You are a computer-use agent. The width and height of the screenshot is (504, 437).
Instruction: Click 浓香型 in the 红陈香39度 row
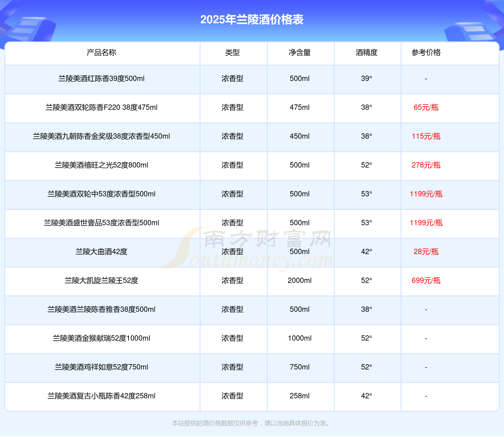(232, 78)
